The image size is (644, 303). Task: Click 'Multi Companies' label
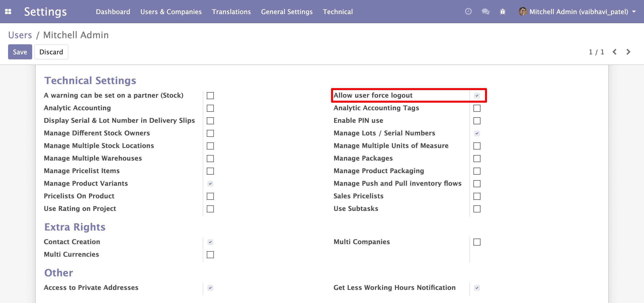[362, 242]
